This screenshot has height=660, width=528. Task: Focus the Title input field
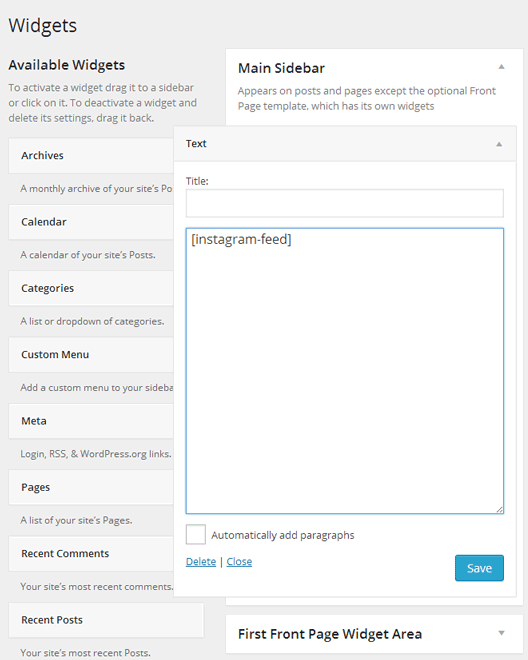click(344, 203)
